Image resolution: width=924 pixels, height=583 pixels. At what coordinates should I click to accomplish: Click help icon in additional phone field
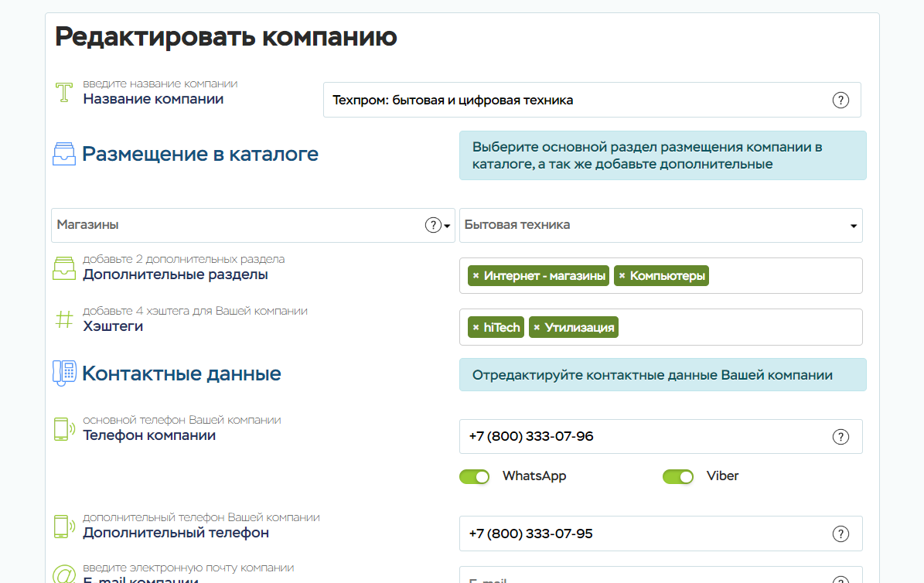point(840,534)
